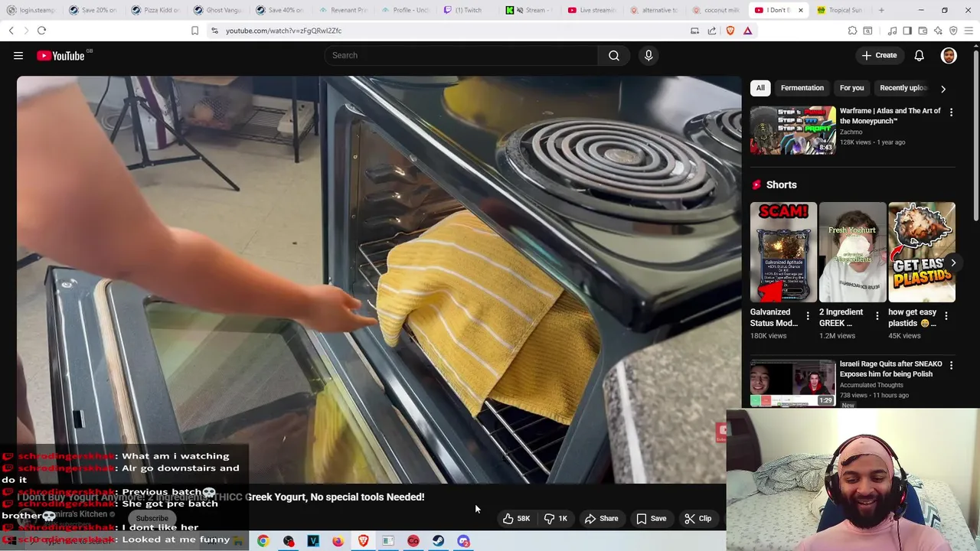Open Brave browser from the taskbar
This screenshot has height=551, width=980.
pyautogui.click(x=363, y=541)
